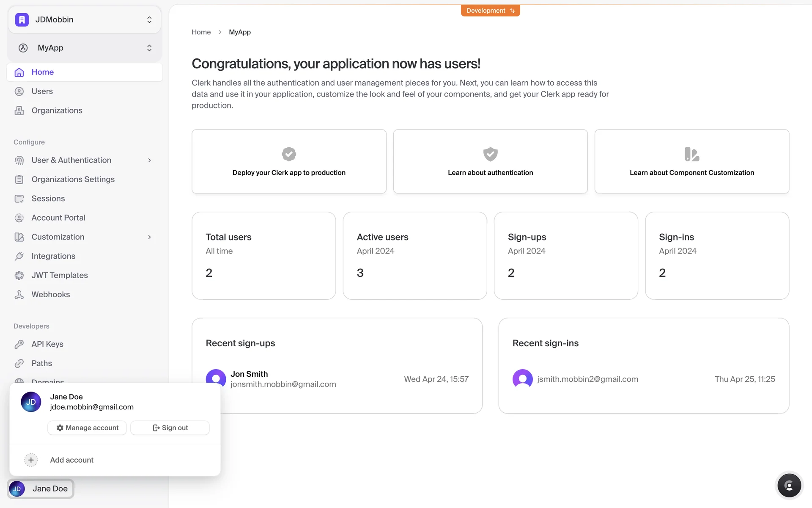Click the Organizations building icon
Screen dimensions: 812x508
pyautogui.click(x=19, y=110)
